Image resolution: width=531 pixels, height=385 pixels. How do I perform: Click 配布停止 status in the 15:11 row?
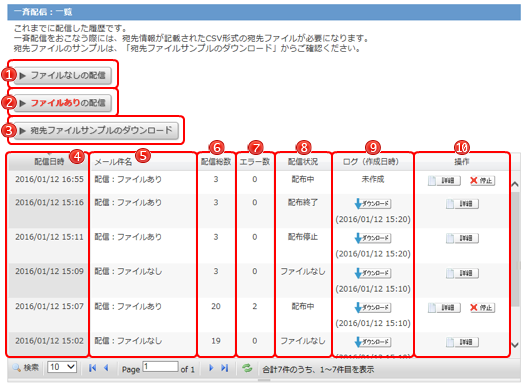coord(303,237)
